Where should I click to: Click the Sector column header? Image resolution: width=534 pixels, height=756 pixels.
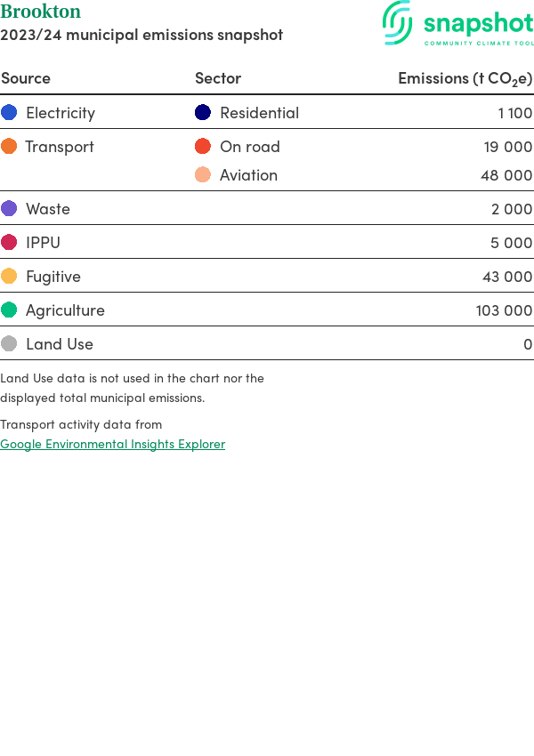[218, 78]
